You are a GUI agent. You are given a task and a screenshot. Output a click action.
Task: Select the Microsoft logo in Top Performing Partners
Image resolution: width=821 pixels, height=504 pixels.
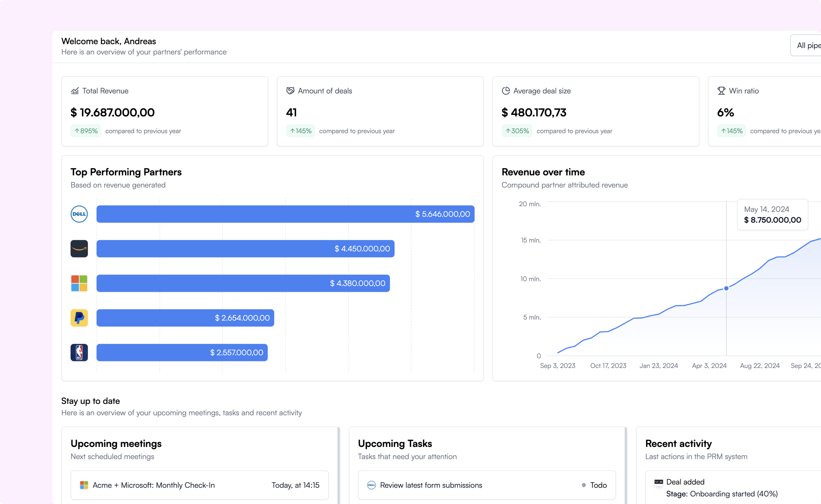79,283
